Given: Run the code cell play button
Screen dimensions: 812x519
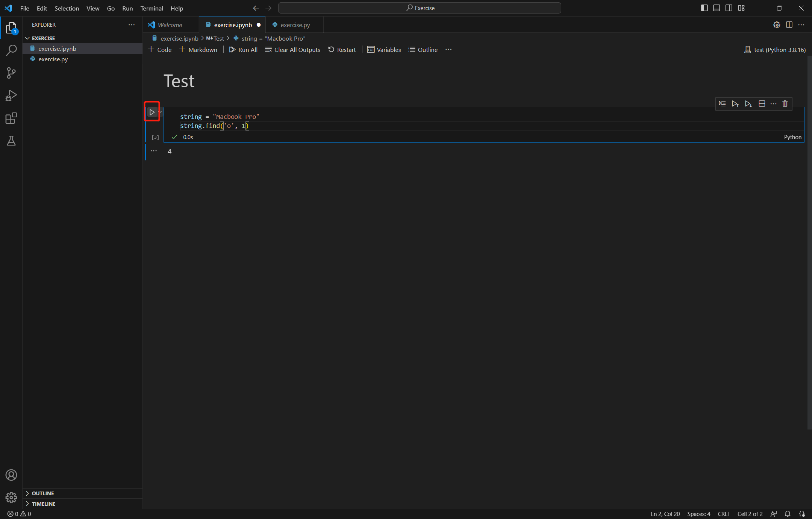Looking at the screenshot, I should (x=152, y=112).
